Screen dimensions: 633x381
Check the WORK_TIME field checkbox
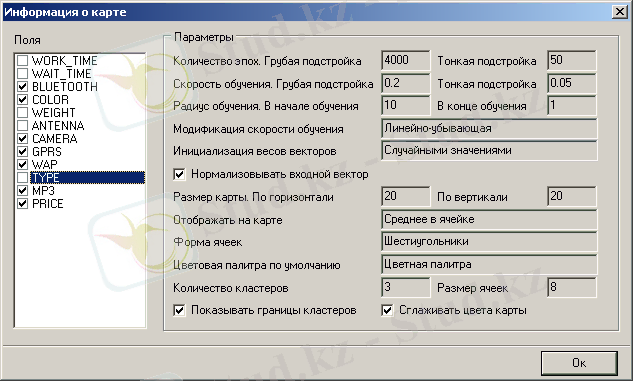tap(23, 61)
